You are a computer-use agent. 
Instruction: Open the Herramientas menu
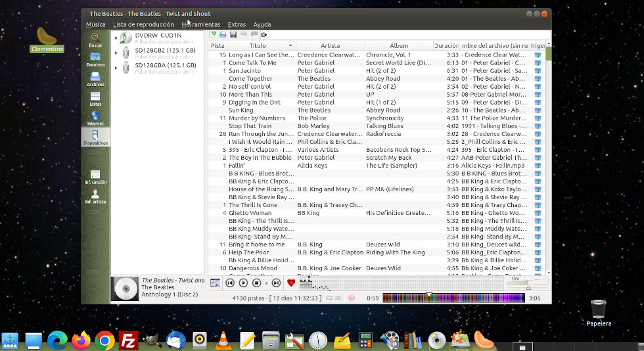coord(200,24)
